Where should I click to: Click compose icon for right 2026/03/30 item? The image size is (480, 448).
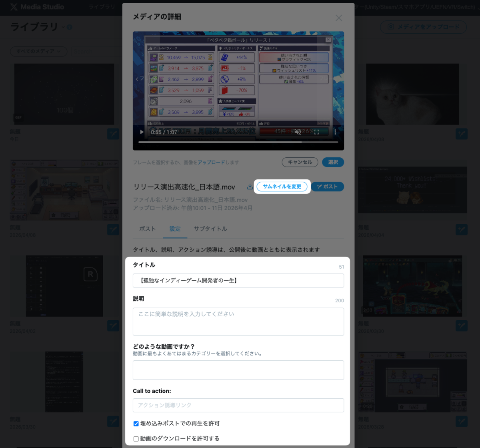coord(462,325)
